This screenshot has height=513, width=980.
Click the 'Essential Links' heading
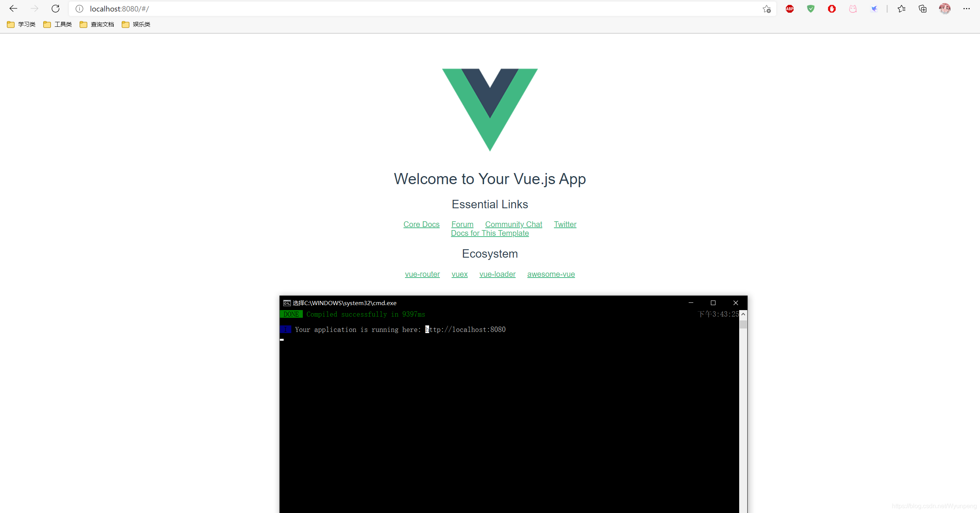490,204
